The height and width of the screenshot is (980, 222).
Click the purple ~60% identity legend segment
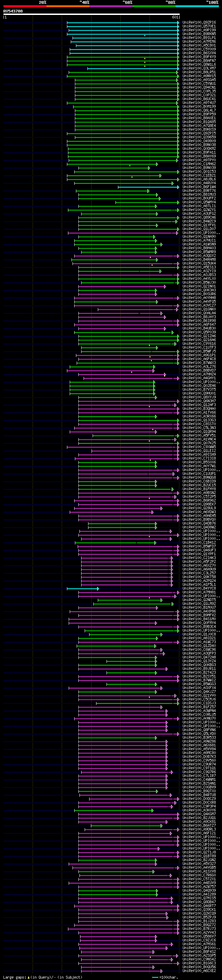[111, 6]
